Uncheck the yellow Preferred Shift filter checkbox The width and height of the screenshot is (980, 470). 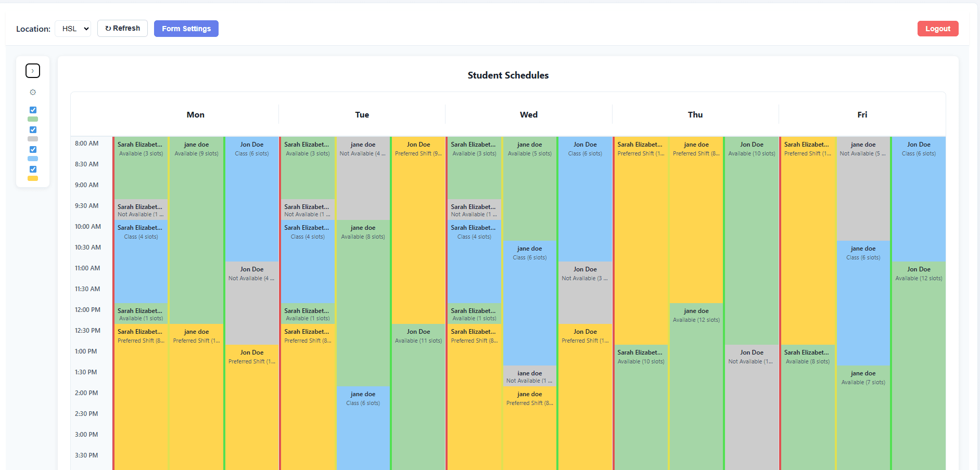tap(33, 169)
